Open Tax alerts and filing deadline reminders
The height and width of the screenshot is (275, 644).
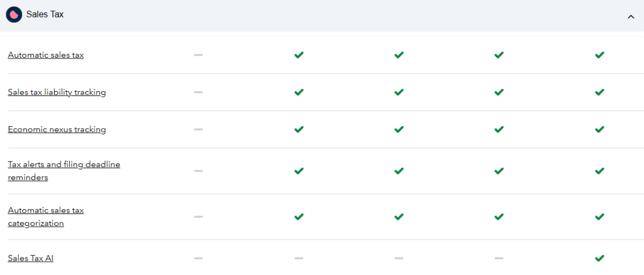64,171
